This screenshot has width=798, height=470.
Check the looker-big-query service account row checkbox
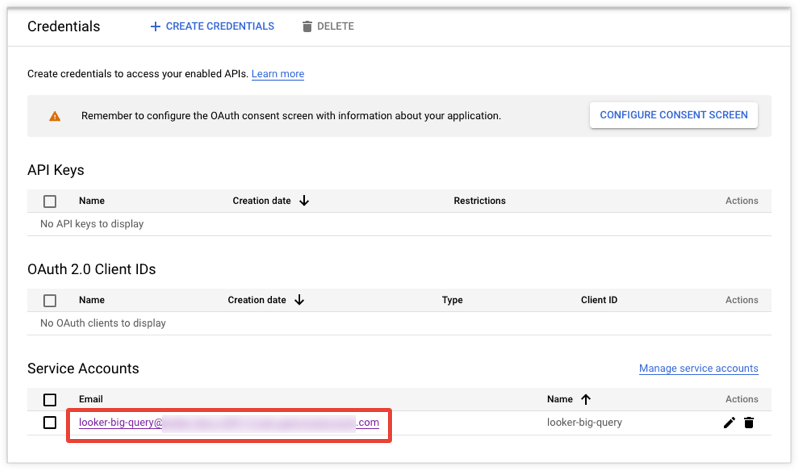50,423
